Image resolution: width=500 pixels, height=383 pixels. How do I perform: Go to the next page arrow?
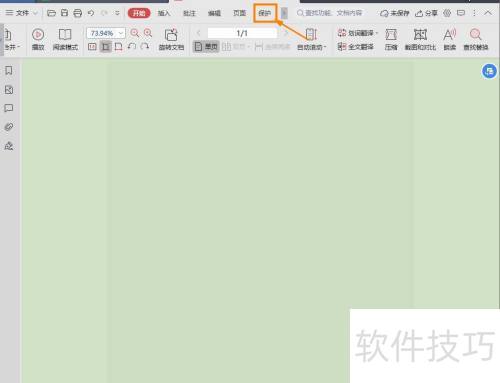point(286,33)
